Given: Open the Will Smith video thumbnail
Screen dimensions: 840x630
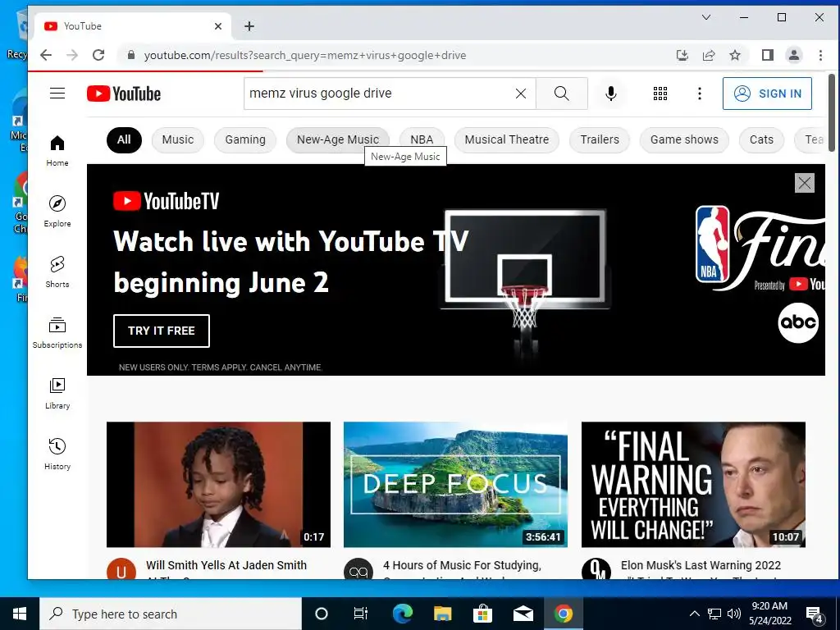Looking at the screenshot, I should click(x=218, y=485).
